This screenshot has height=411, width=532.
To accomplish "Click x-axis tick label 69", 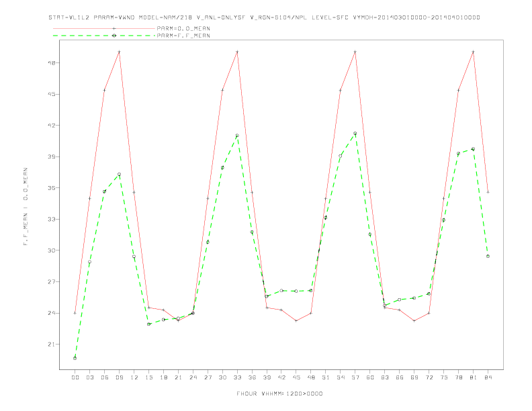I will pyautogui.click(x=414, y=377).
